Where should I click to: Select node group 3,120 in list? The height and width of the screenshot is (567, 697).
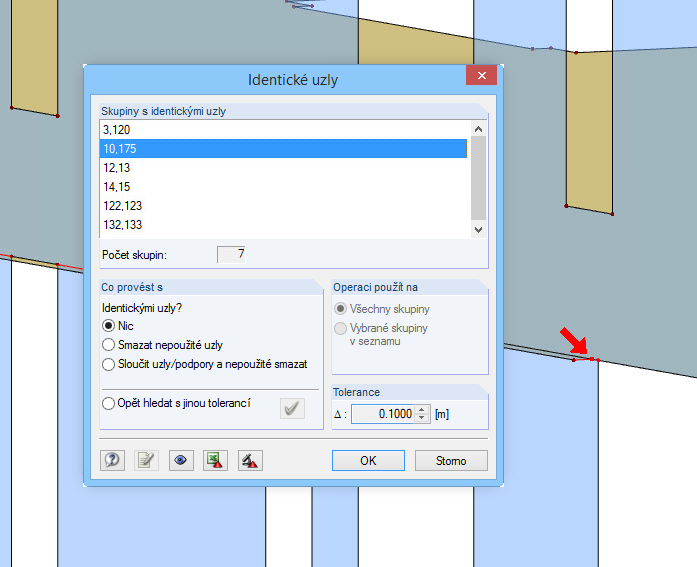point(284,130)
